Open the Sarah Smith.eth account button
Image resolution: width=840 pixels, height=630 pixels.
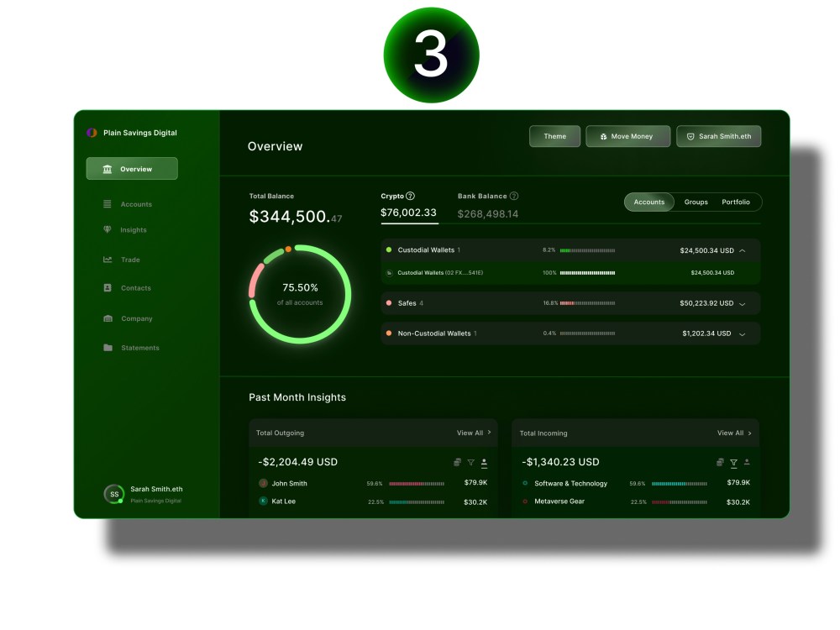[x=719, y=136]
